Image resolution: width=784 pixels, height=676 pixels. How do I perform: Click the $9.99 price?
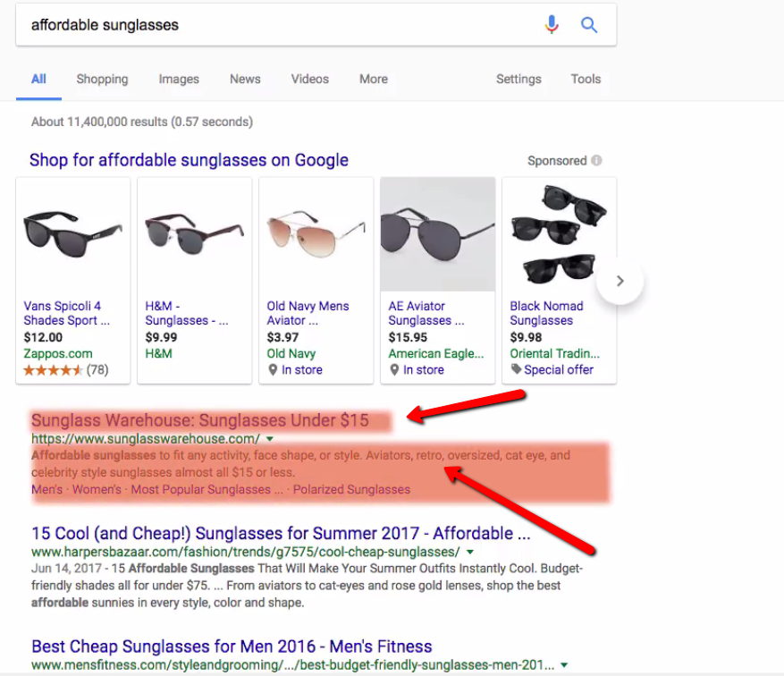click(x=161, y=337)
